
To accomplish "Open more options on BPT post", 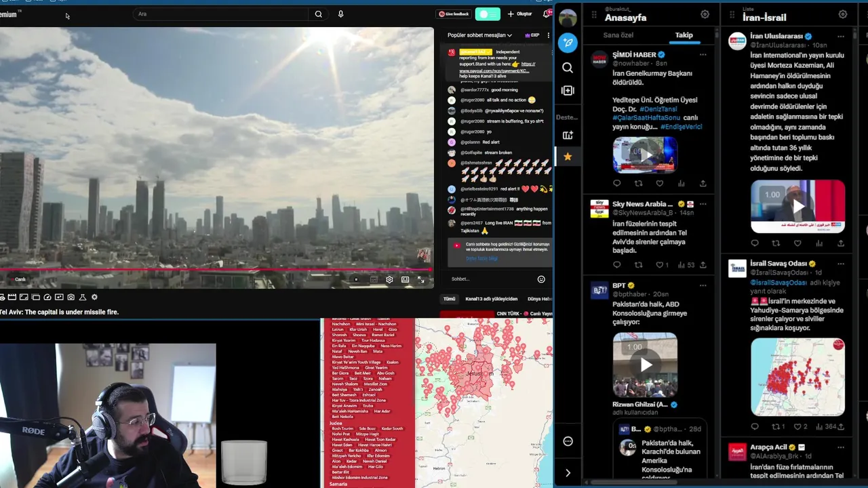I will click(703, 285).
